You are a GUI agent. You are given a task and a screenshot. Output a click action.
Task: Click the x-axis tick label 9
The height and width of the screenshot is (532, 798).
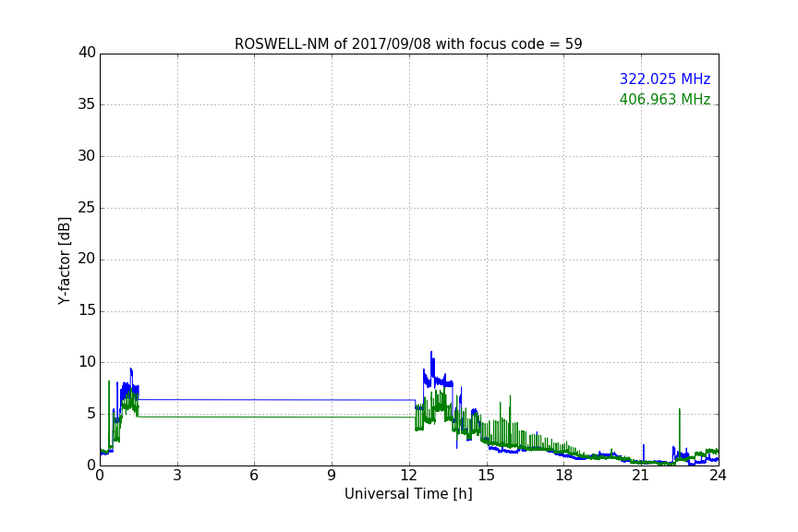(332, 476)
